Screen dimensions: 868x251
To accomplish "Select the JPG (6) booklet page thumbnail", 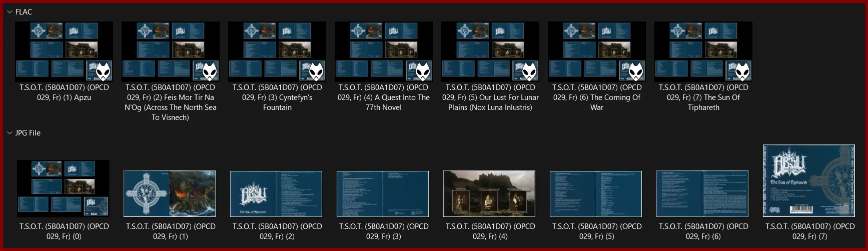I will [702, 193].
